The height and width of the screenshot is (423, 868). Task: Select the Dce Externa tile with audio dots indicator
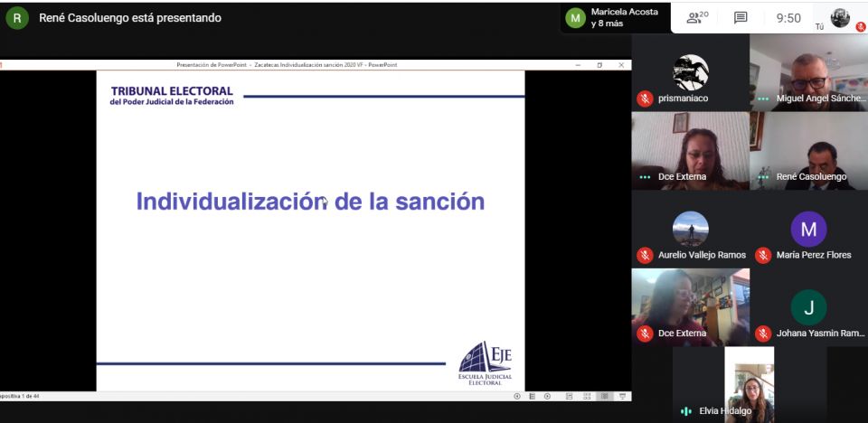point(690,151)
